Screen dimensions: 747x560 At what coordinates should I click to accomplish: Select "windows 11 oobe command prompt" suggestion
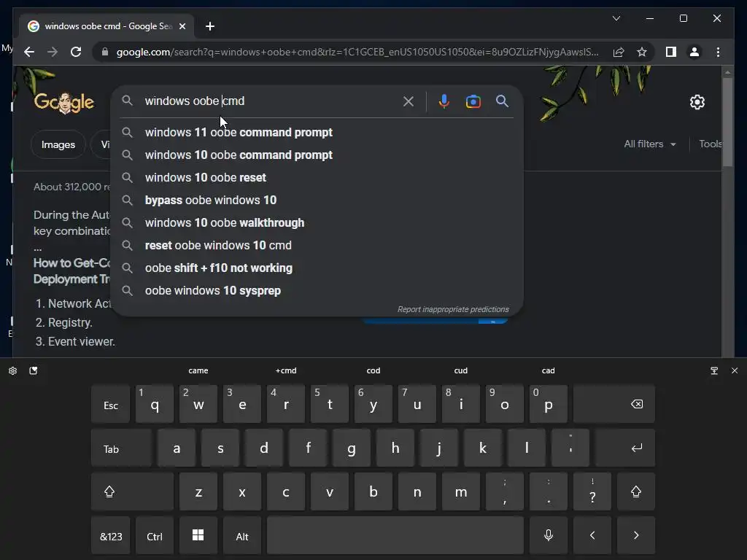pyautogui.click(x=317, y=133)
